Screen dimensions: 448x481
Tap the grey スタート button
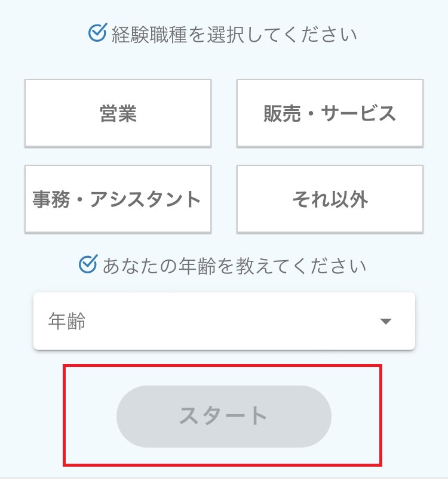[224, 417]
